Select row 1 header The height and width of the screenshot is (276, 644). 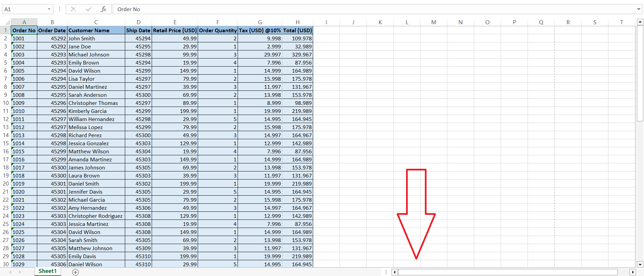(x=5, y=30)
